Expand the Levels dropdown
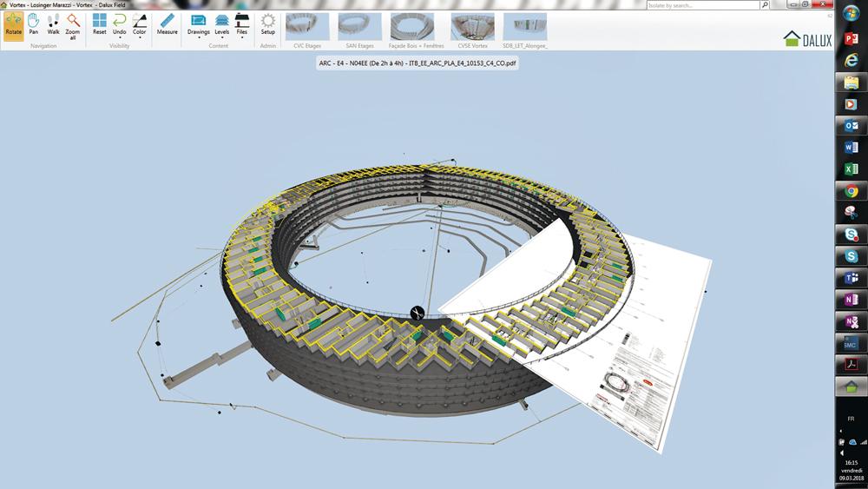The image size is (868, 489). [222, 26]
